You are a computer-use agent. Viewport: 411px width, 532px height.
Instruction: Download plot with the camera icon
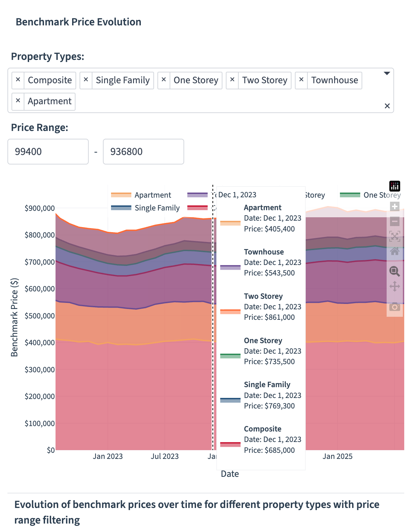coord(395,307)
